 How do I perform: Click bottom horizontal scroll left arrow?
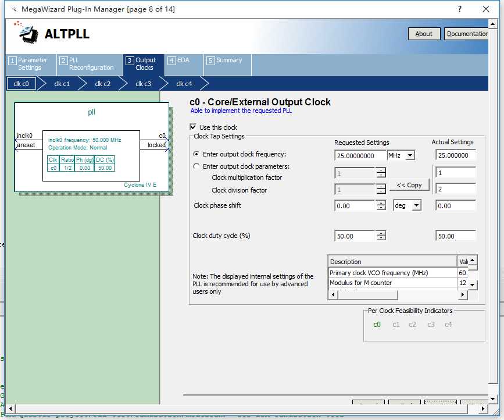(10, 409)
